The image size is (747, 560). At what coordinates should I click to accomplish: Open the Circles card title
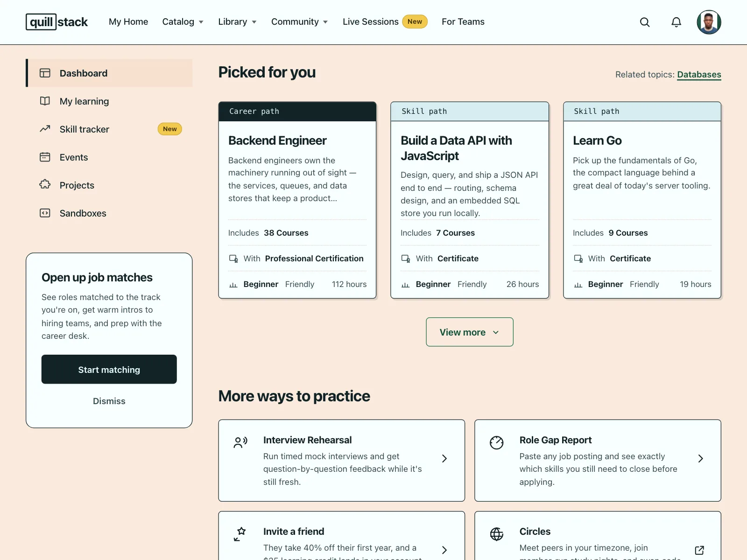pos(535,532)
